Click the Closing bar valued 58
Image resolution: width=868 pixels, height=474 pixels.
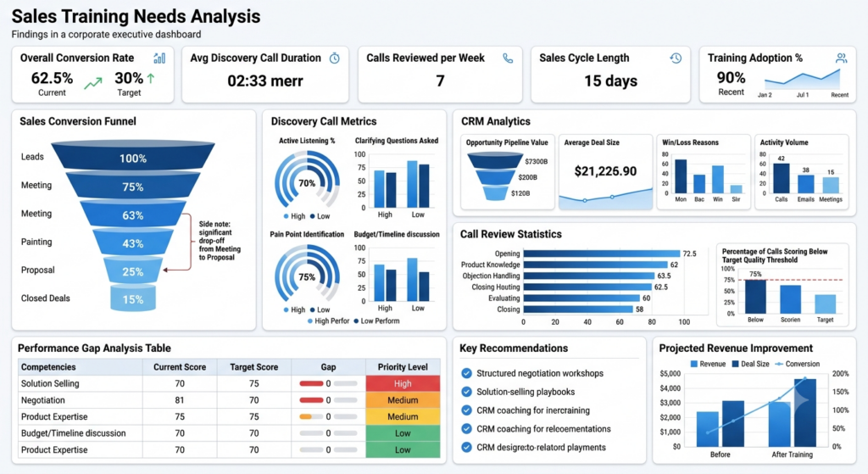pos(578,309)
